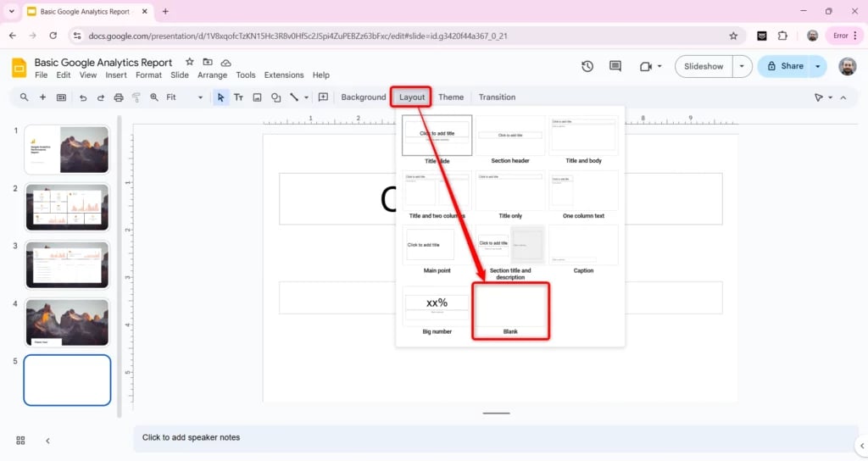The image size is (868, 461).
Task: Click the camera recording icon
Action: pos(645,66)
